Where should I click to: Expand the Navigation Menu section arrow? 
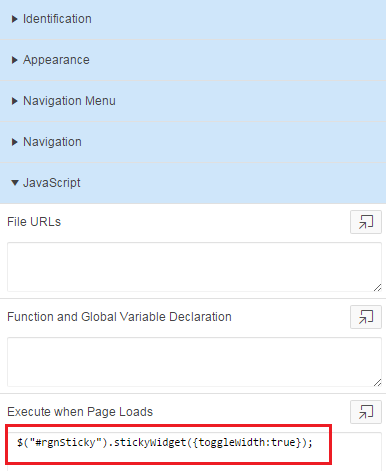point(14,101)
